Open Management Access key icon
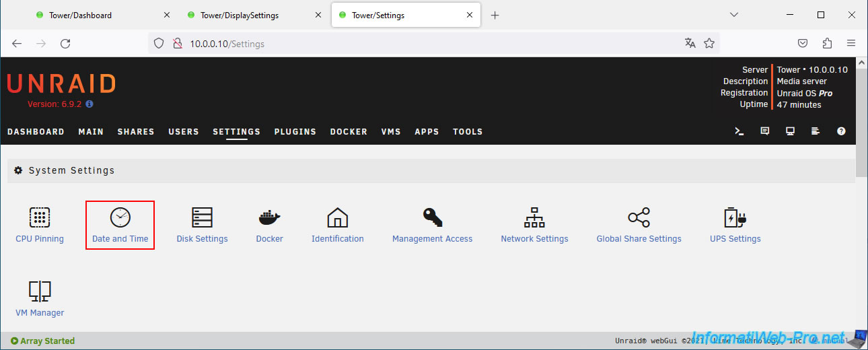Image resolution: width=868 pixels, height=350 pixels. (x=432, y=218)
